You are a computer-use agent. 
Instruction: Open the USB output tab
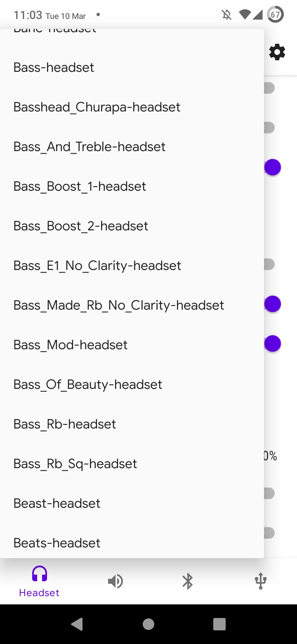pyautogui.click(x=260, y=581)
